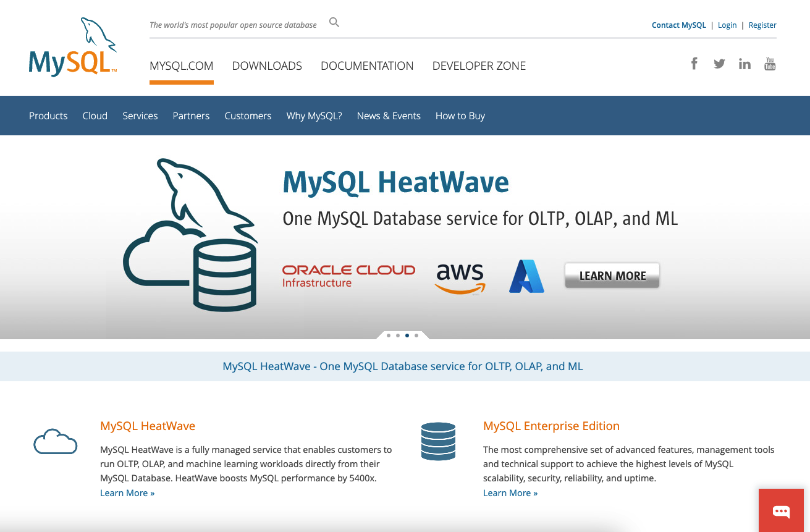Select the third carousel dot
810x532 pixels.
pos(407,336)
